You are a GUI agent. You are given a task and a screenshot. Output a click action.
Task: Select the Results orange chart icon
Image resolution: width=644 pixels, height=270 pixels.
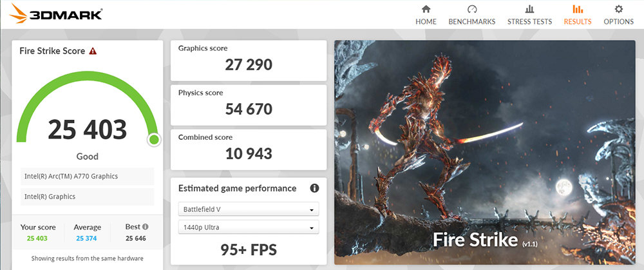point(578,8)
